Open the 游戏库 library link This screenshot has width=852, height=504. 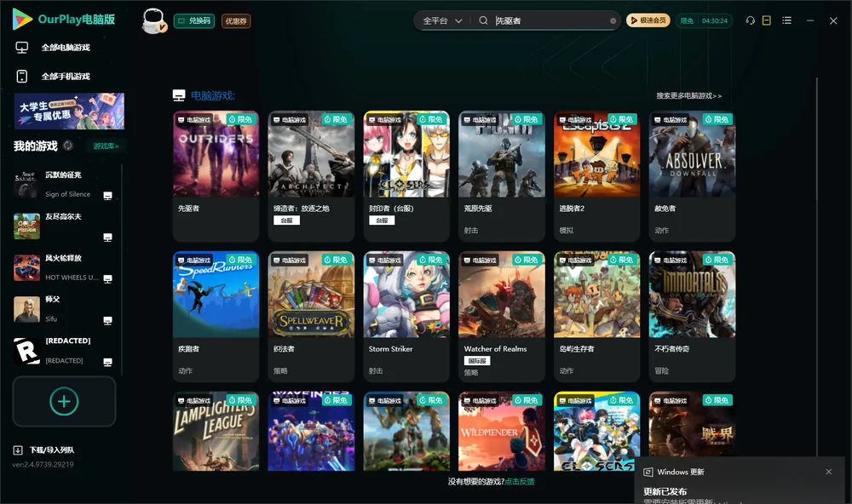point(106,146)
